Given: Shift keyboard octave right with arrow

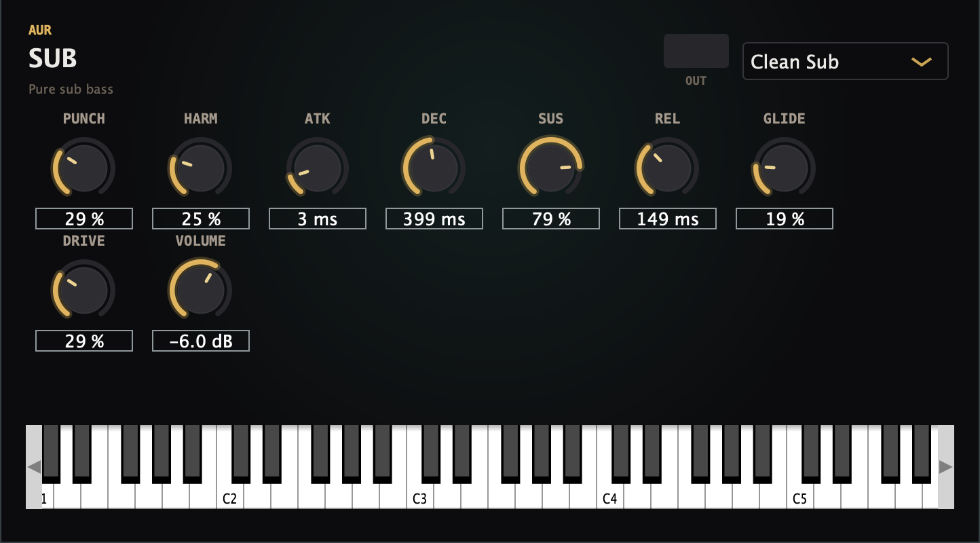Looking at the screenshot, I should (x=945, y=467).
